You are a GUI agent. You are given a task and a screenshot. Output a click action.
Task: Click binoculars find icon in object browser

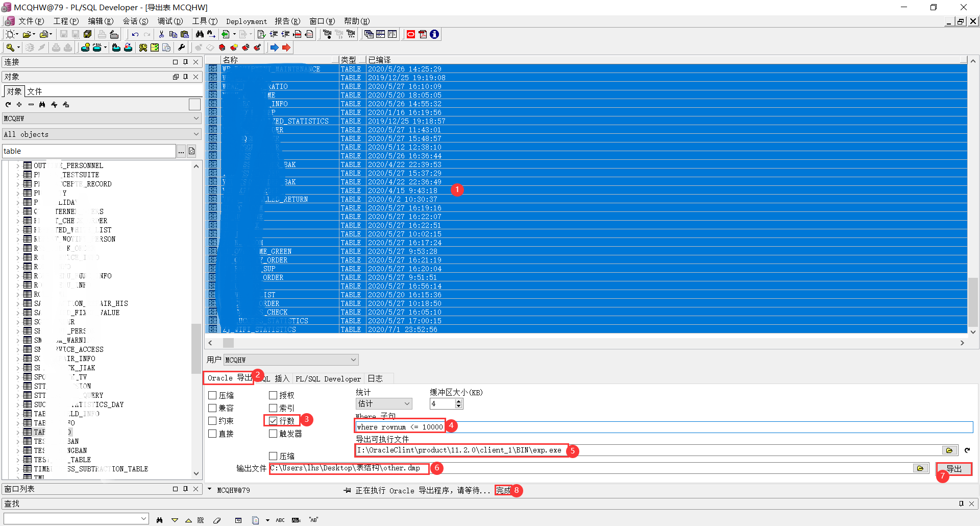click(42, 104)
